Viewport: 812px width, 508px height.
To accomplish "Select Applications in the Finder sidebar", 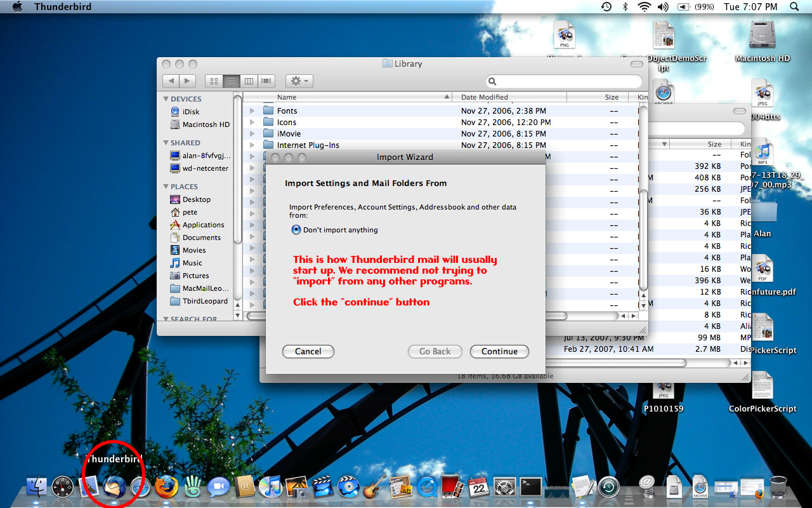I will tap(203, 225).
